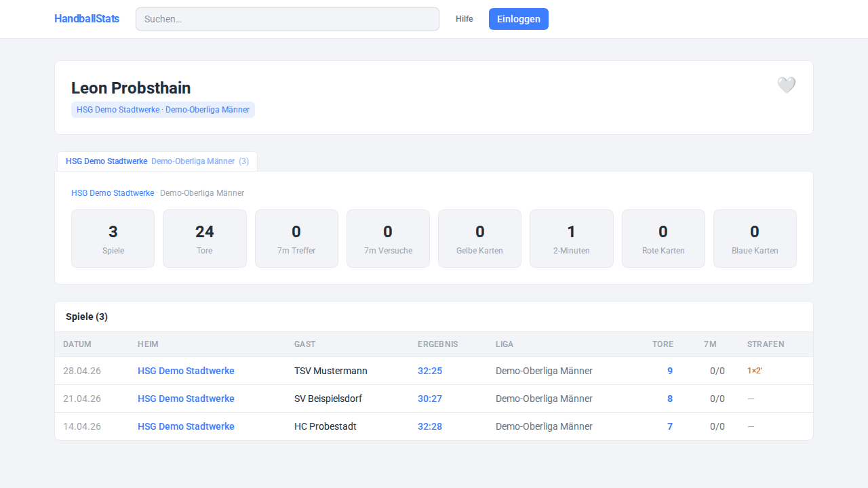The height and width of the screenshot is (488, 868).
Task: Click the Rote Karten stat card
Action: pos(663,239)
